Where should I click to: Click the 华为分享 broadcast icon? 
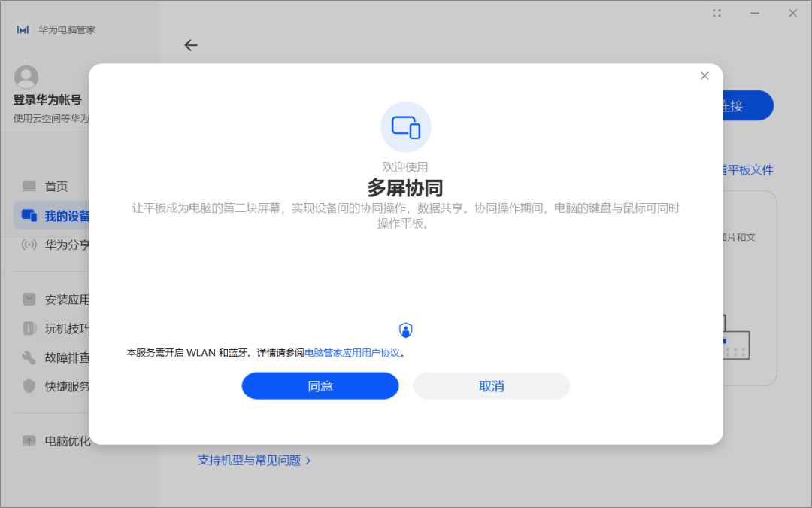point(29,244)
